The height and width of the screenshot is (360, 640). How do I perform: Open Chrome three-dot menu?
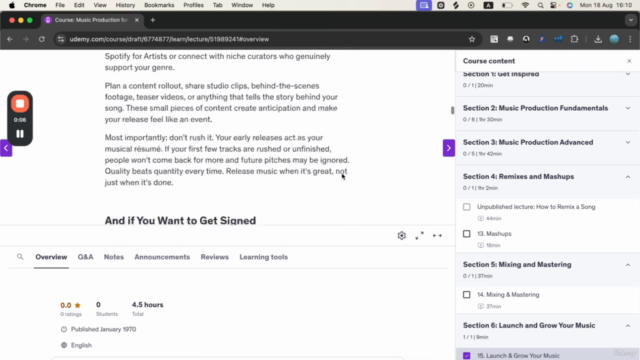tap(630, 39)
